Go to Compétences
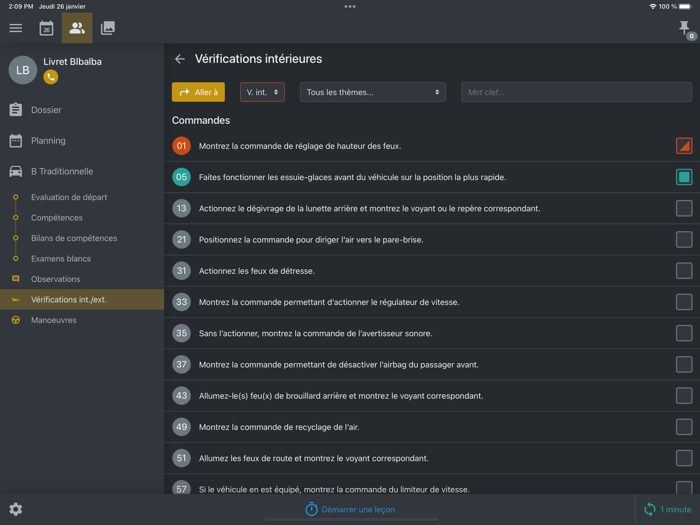This screenshot has width=700, height=525. click(x=82, y=218)
